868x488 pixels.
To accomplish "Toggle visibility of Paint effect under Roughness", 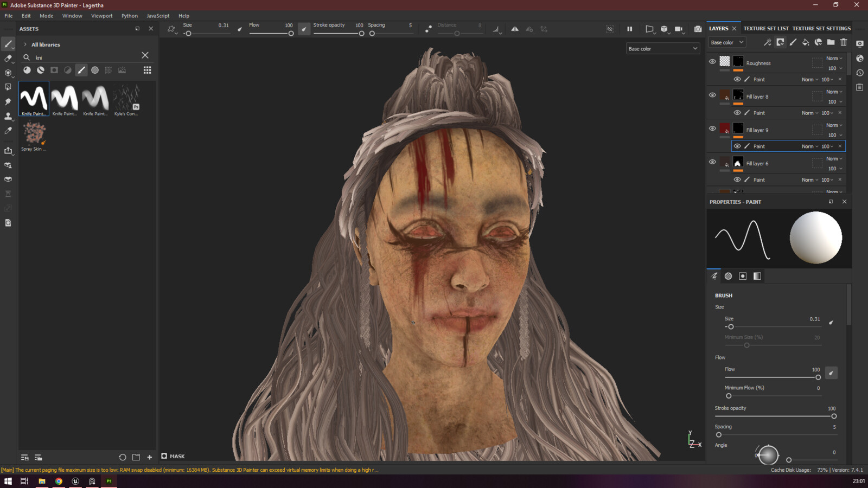I will point(737,79).
